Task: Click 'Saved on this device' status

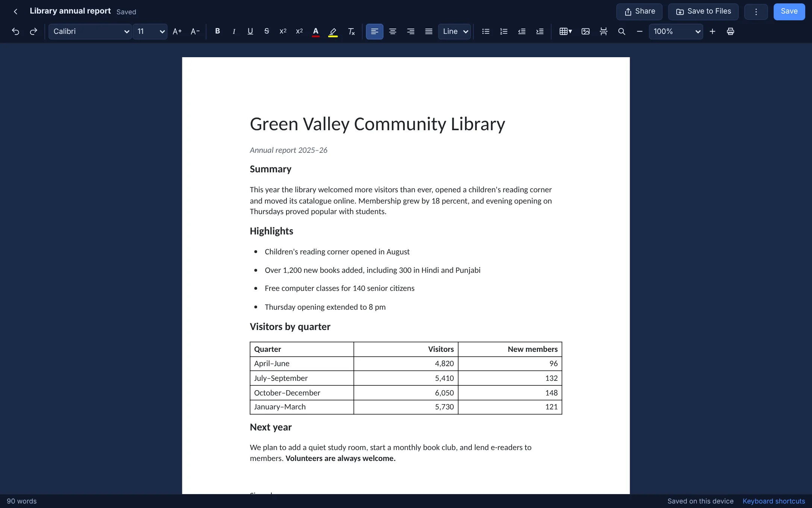Action: 700,501
